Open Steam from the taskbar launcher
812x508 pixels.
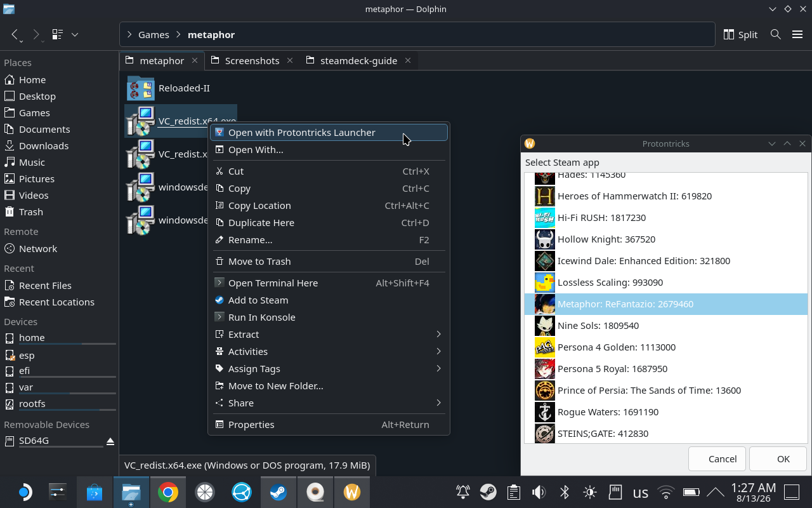point(278,492)
